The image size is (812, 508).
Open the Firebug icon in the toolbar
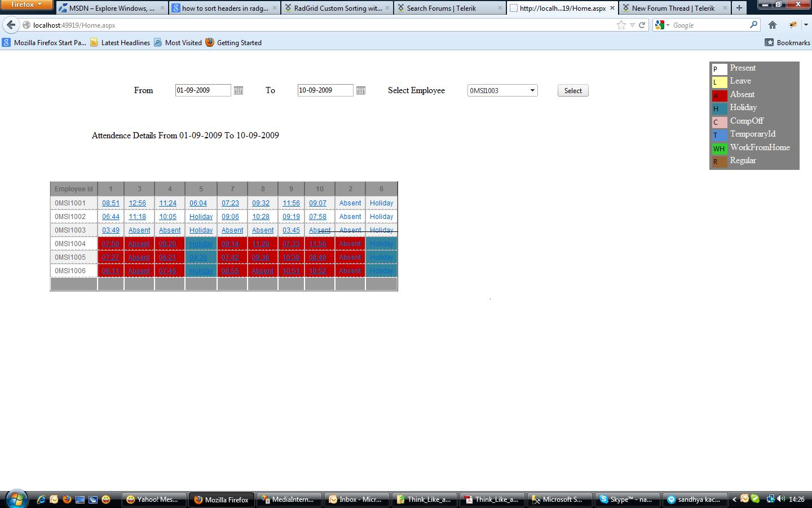pos(793,25)
